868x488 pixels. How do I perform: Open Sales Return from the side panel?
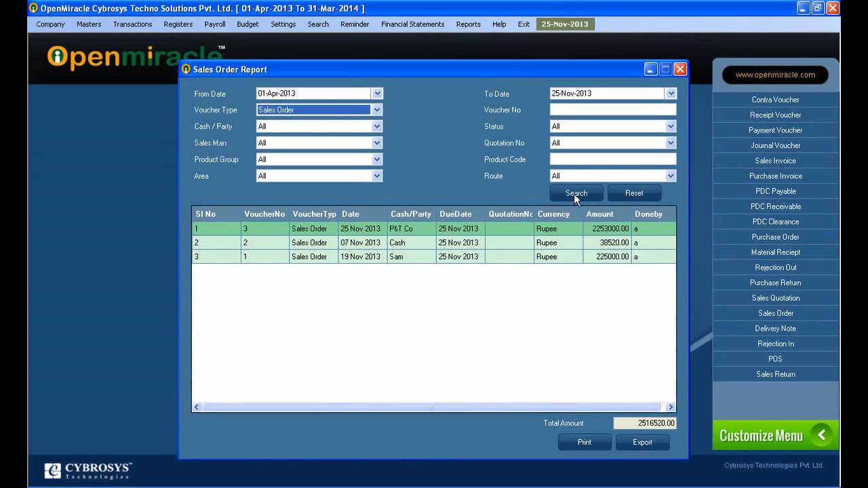click(x=775, y=374)
